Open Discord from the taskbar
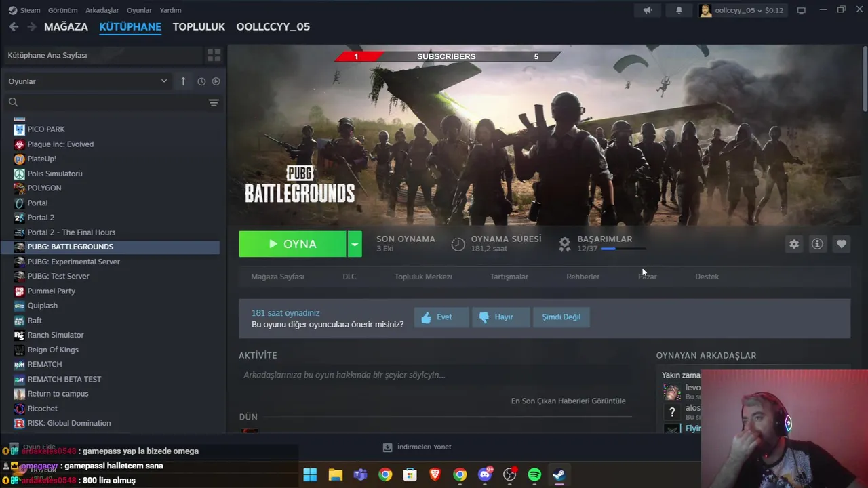The height and width of the screenshot is (488, 868). coord(485,474)
